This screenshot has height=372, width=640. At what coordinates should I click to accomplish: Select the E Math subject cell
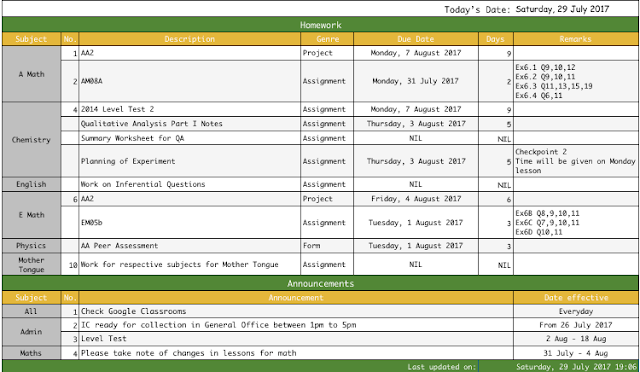[x=31, y=215]
